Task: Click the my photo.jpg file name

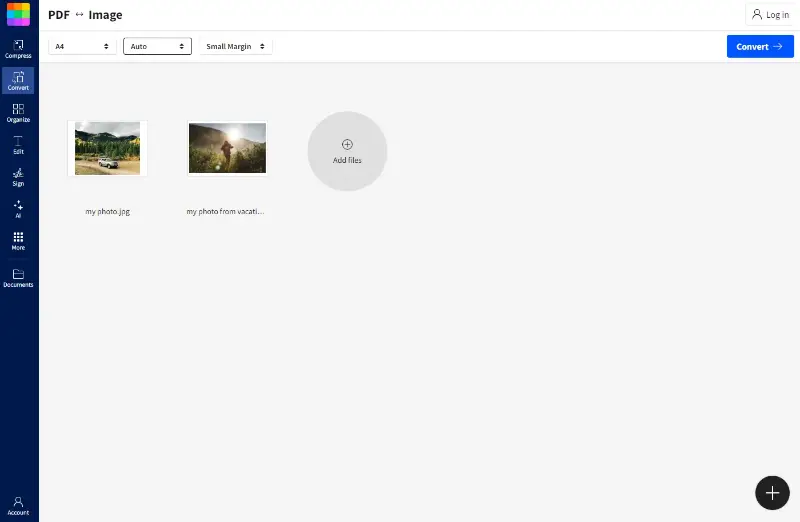Action: [x=108, y=211]
